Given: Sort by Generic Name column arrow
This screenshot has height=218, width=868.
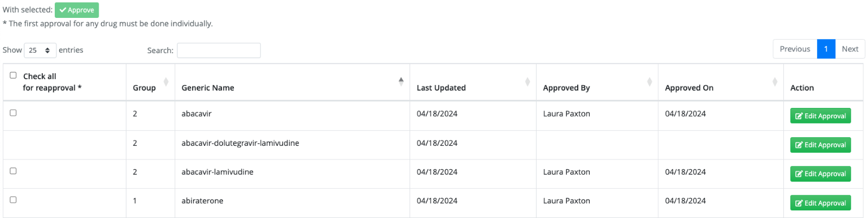Looking at the screenshot, I should 401,82.
